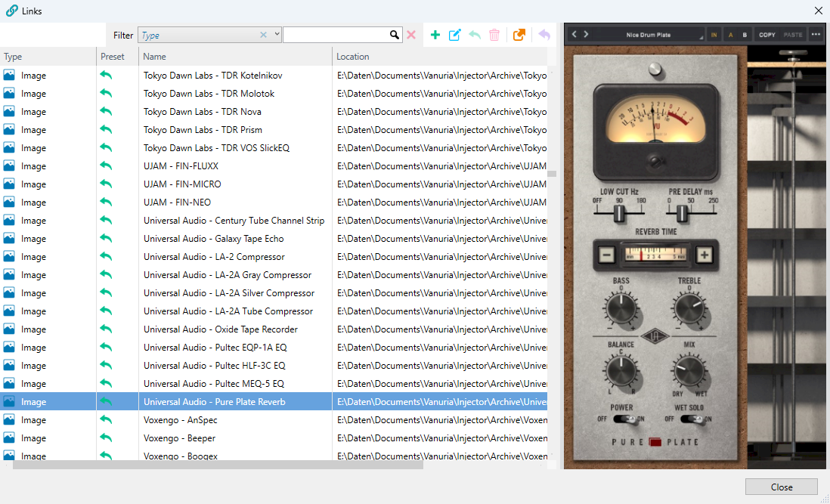Click image icon of TDR Prism row
Screen dimensions: 830x504
pyautogui.click(x=9, y=129)
